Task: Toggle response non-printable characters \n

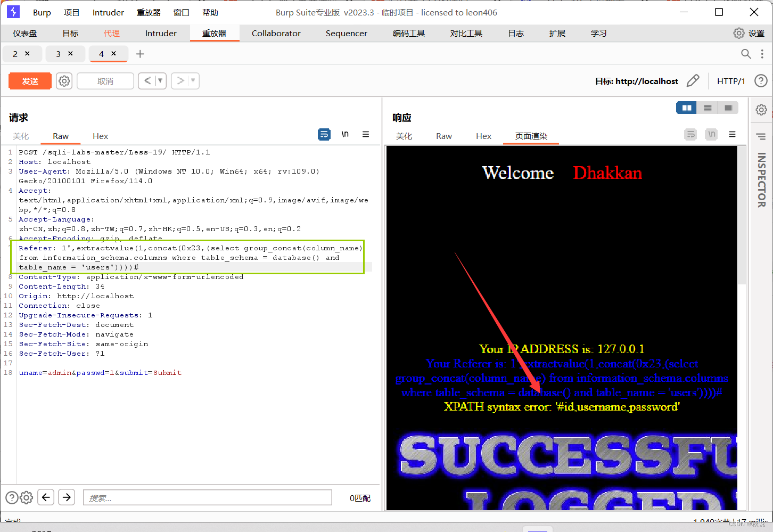Action: click(711, 134)
